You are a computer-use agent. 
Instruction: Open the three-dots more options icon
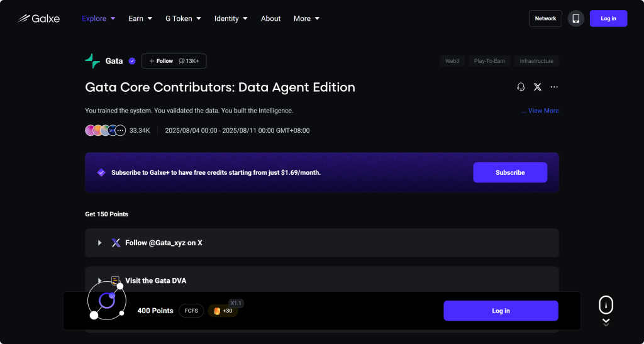point(554,87)
